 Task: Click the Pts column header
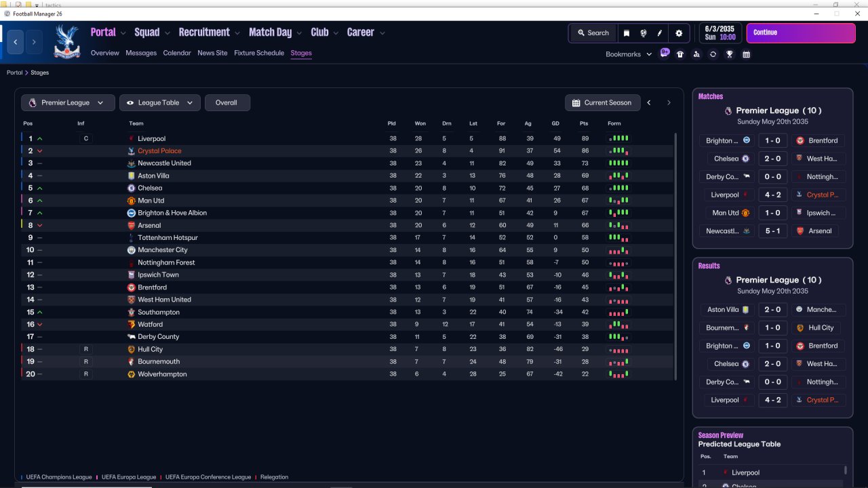[x=584, y=123]
